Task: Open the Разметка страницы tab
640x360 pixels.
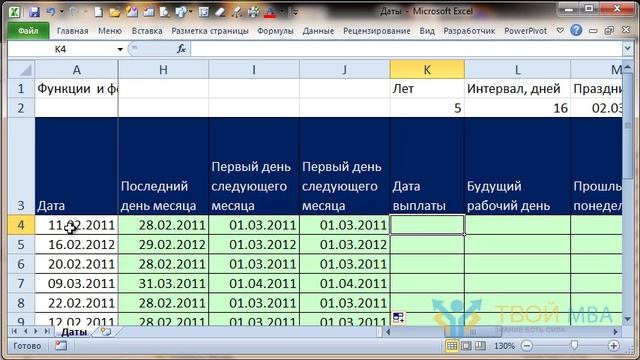Action: click(x=210, y=31)
